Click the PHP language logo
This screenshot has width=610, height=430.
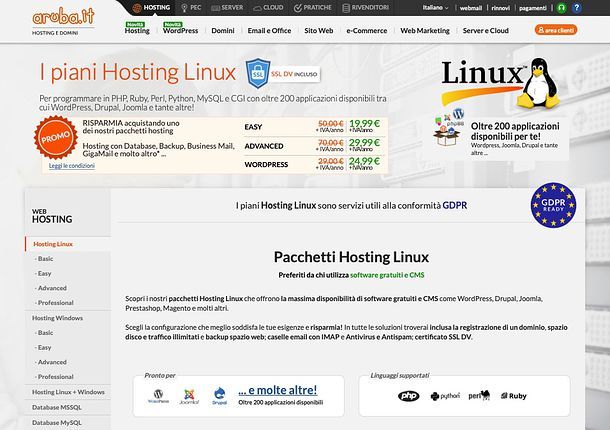[x=408, y=396]
